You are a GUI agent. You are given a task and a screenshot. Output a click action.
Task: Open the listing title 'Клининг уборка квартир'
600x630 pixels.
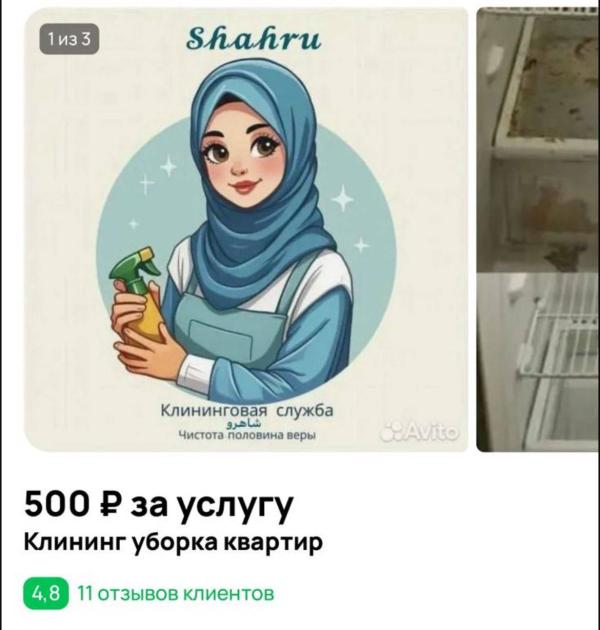[x=173, y=543]
